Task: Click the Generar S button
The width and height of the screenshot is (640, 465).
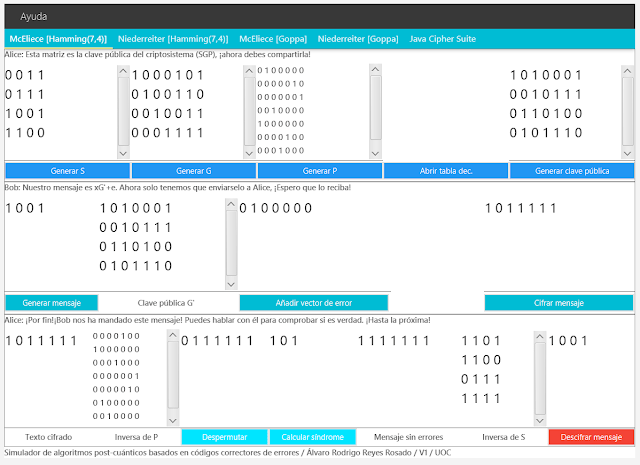Action: 66,171
